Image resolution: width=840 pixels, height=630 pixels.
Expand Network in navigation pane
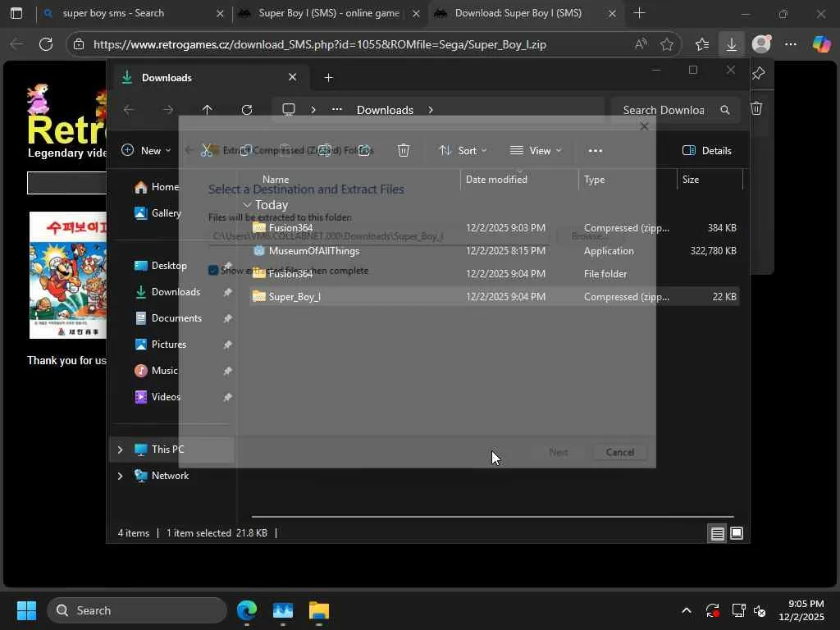point(120,476)
